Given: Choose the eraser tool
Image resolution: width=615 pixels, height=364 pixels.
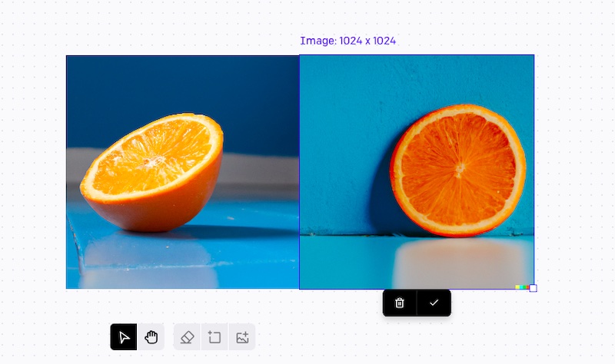Looking at the screenshot, I should (x=188, y=337).
